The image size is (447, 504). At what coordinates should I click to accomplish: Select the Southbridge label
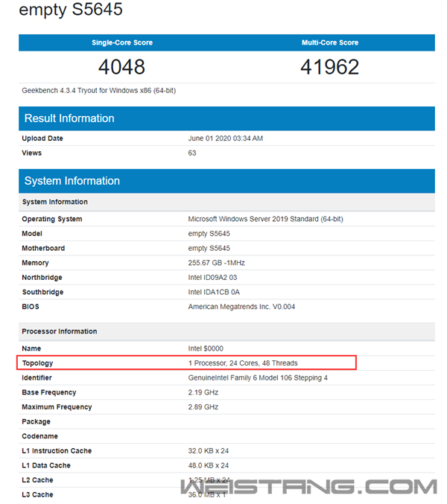[x=42, y=292]
